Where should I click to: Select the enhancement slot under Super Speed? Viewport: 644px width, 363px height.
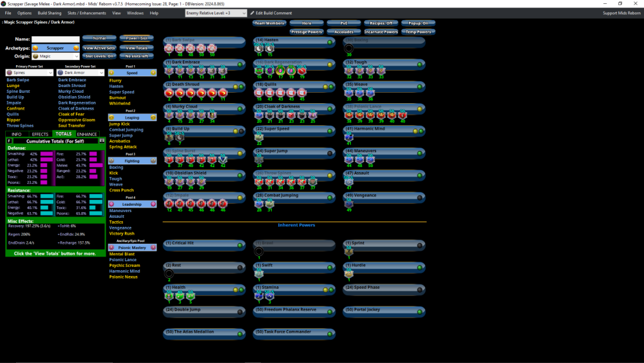point(259,137)
